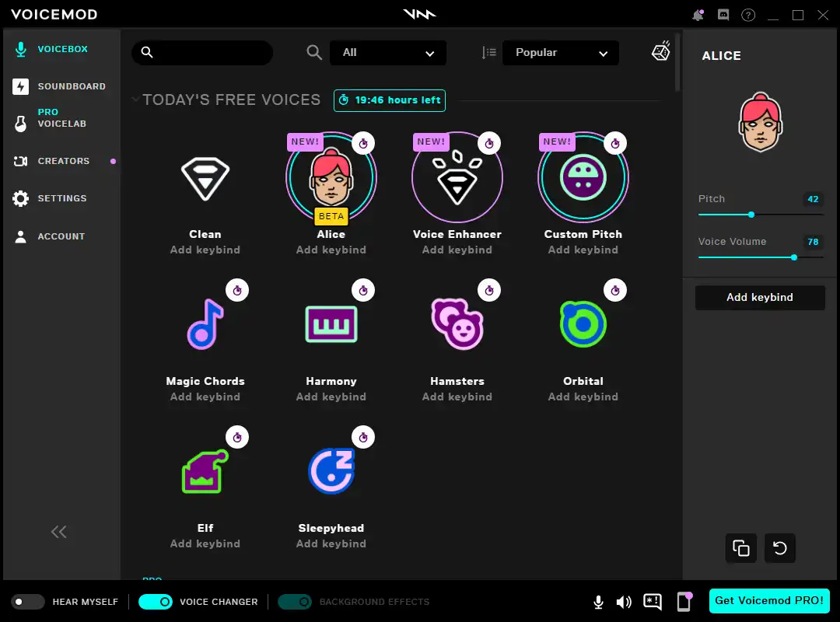Click the voice list scrollbar

(x=677, y=62)
